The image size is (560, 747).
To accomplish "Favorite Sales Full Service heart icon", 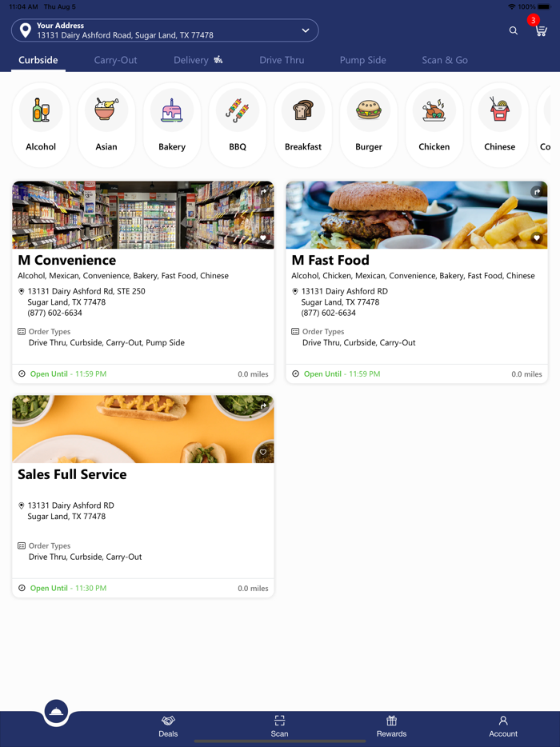I will (x=263, y=452).
